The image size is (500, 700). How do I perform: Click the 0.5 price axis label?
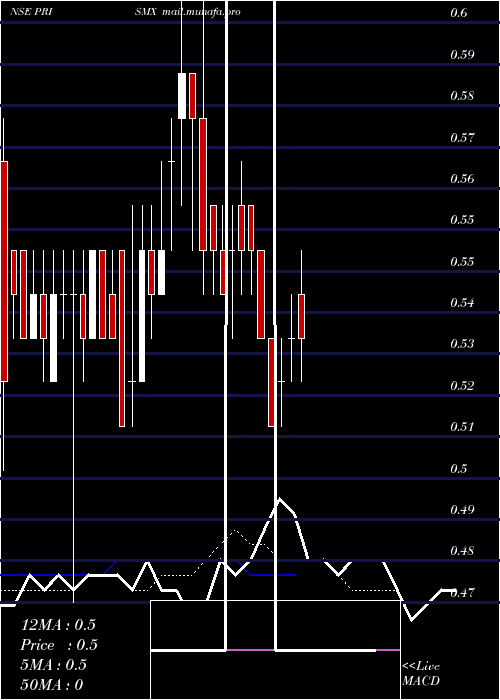[x=459, y=468]
